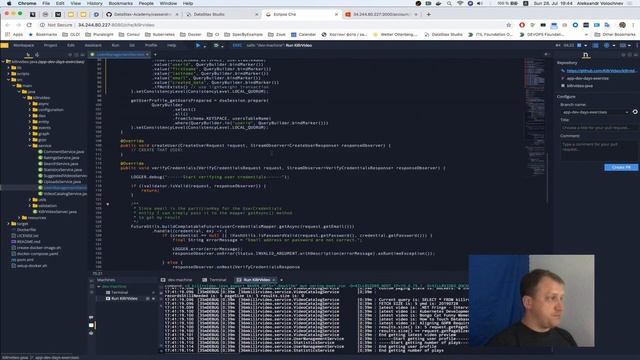Open UploadsService.java file

coord(62,182)
